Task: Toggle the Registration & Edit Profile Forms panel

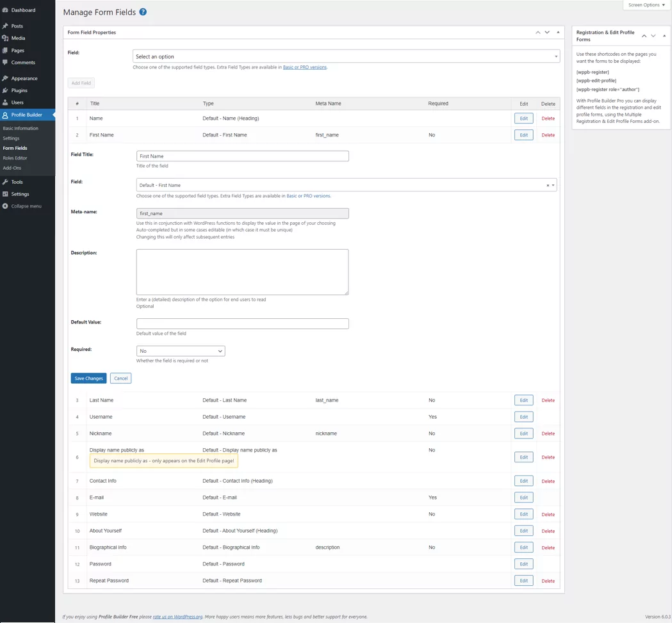Action: coord(664,36)
